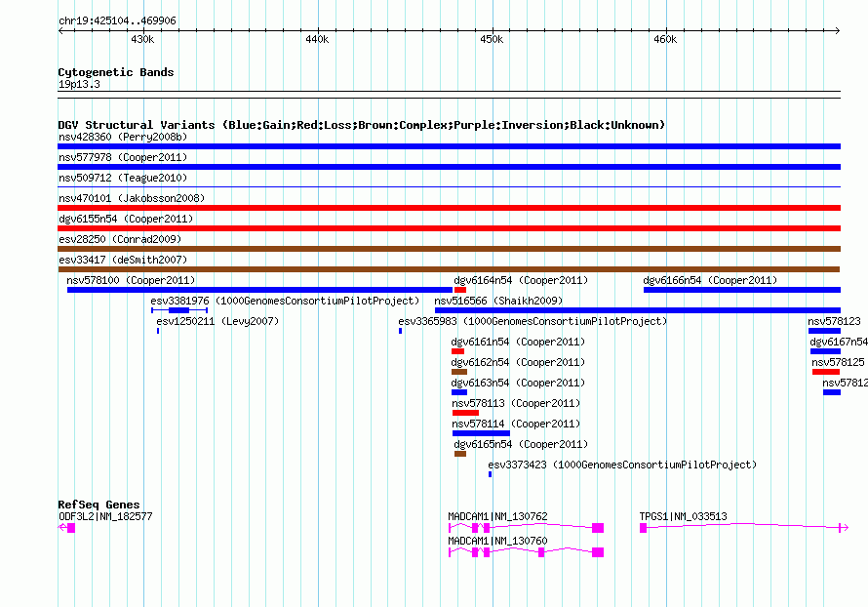Image resolution: width=868 pixels, height=607 pixels.
Task: Open nsv578100 (Cooper2011) variant label
Action: [131, 280]
